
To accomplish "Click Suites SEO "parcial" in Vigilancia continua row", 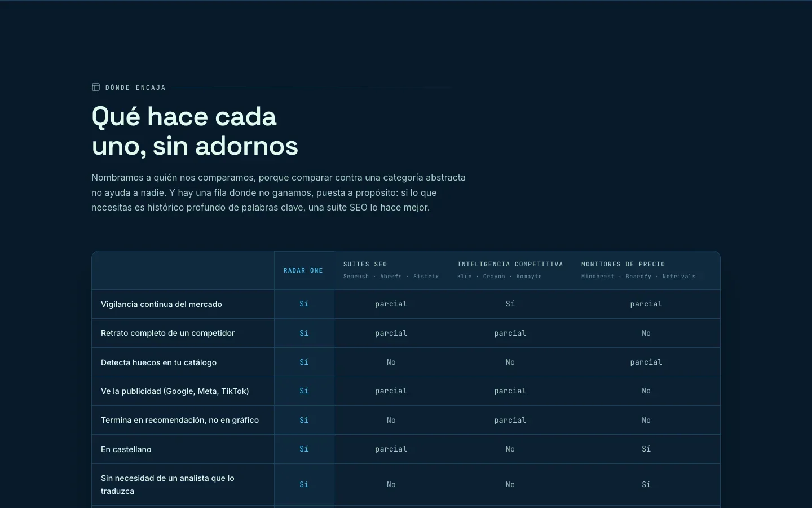I will pos(391,304).
